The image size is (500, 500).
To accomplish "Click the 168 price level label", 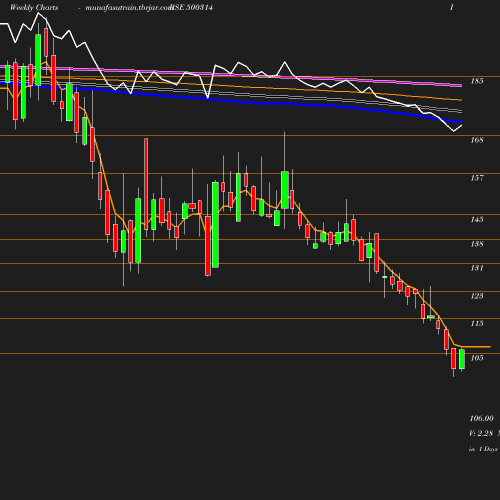I will [477, 140].
